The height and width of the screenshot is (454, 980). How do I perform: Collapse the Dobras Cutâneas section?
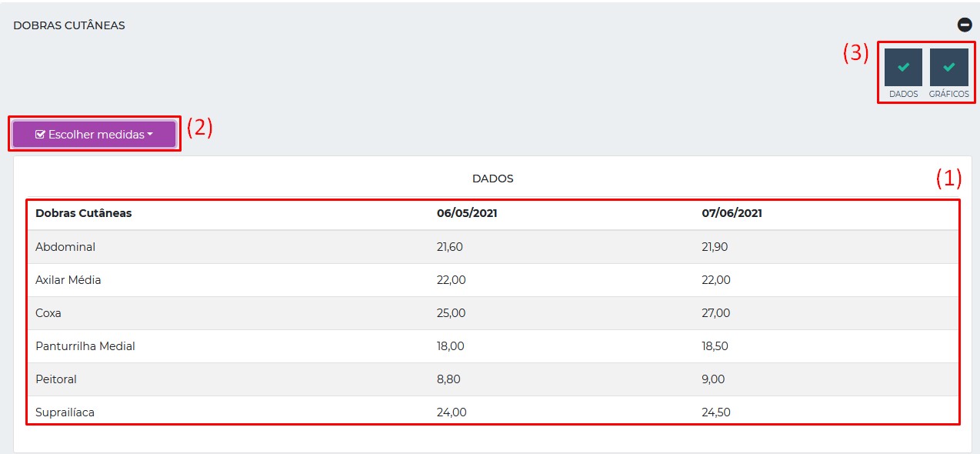point(964,25)
